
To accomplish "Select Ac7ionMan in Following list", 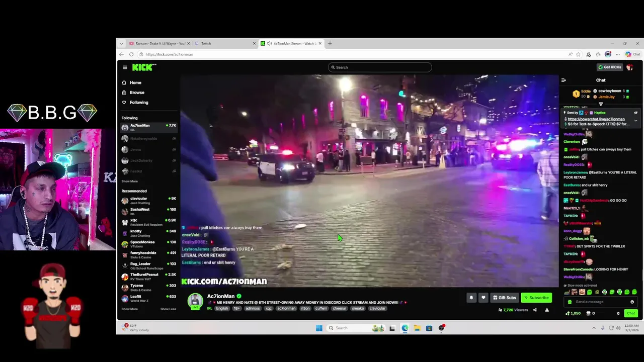I will (x=148, y=127).
